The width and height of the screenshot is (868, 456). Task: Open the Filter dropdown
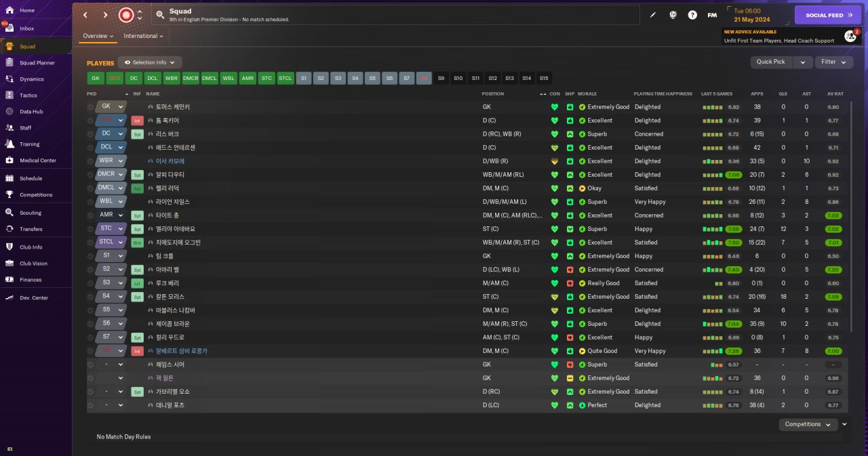(x=833, y=62)
